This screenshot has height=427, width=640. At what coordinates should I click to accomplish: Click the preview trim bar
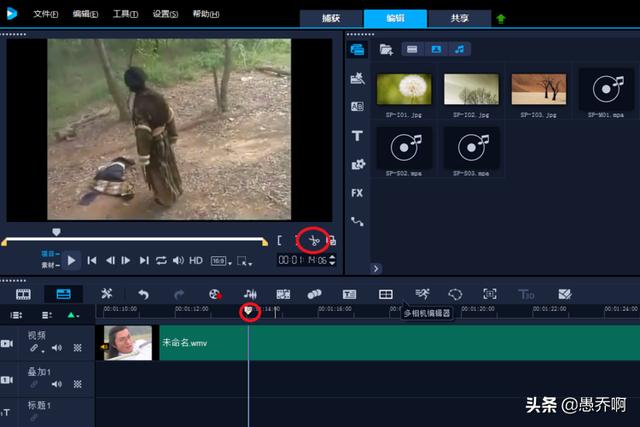pos(134,241)
